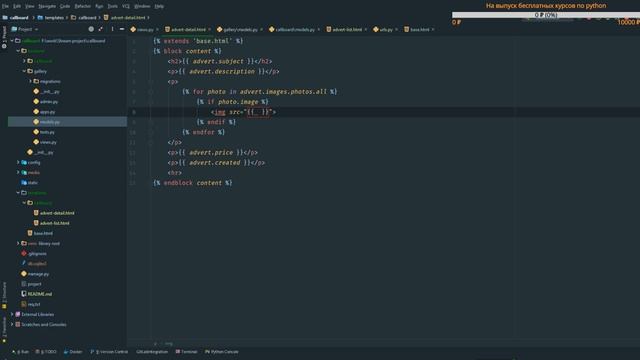Switch to the views.py editor tab
This screenshot has height=360, width=640.
[x=144, y=29]
